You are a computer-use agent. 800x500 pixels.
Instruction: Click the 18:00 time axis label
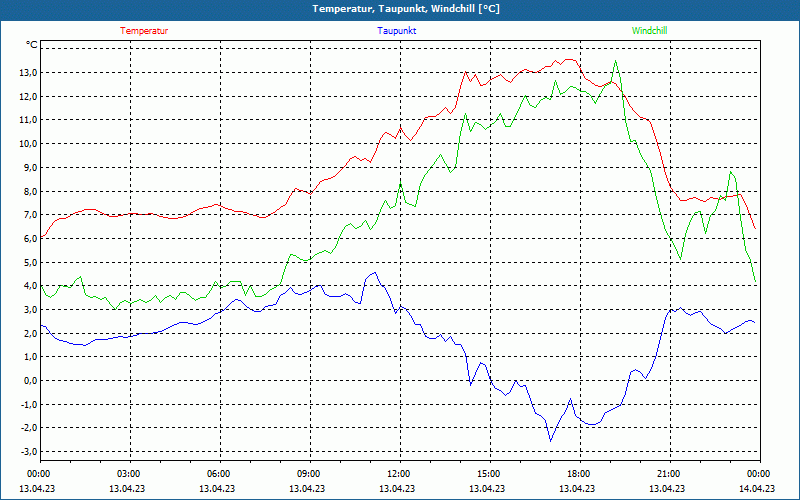click(579, 474)
